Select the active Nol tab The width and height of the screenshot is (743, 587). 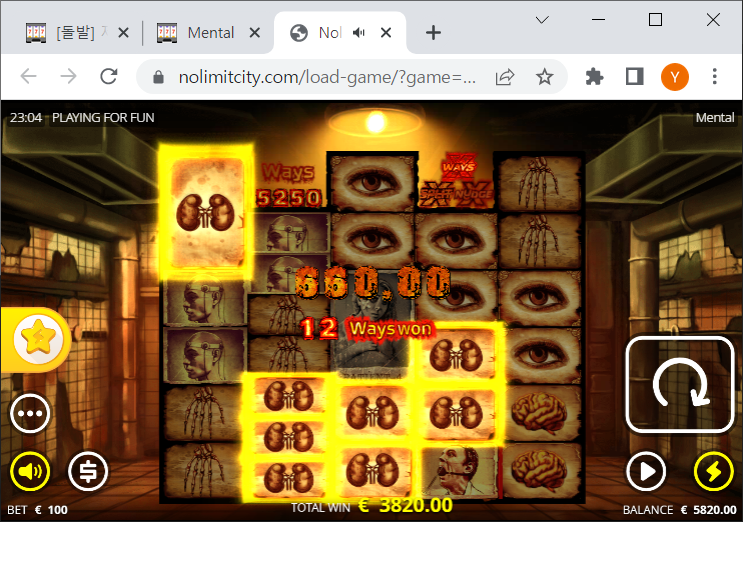coord(340,33)
